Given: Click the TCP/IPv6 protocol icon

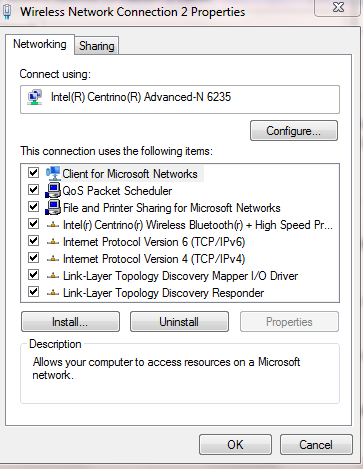Looking at the screenshot, I should [53, 242].
